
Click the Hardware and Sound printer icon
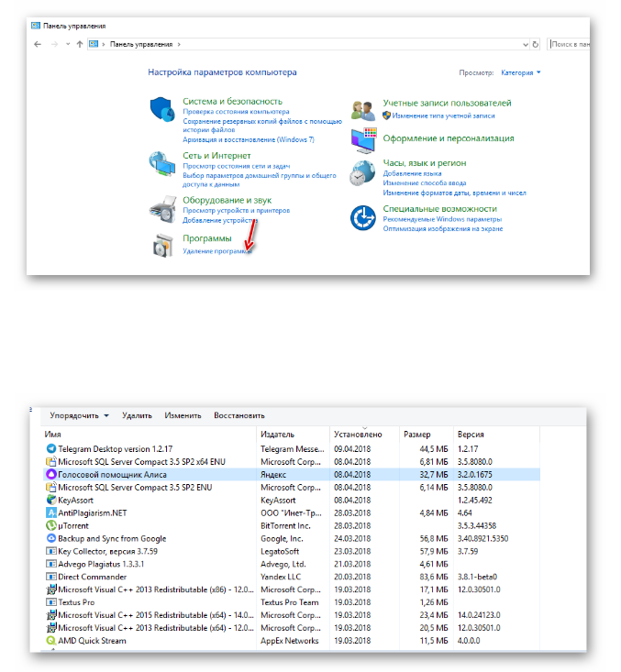pyautogui.click(x=163, y=209)
